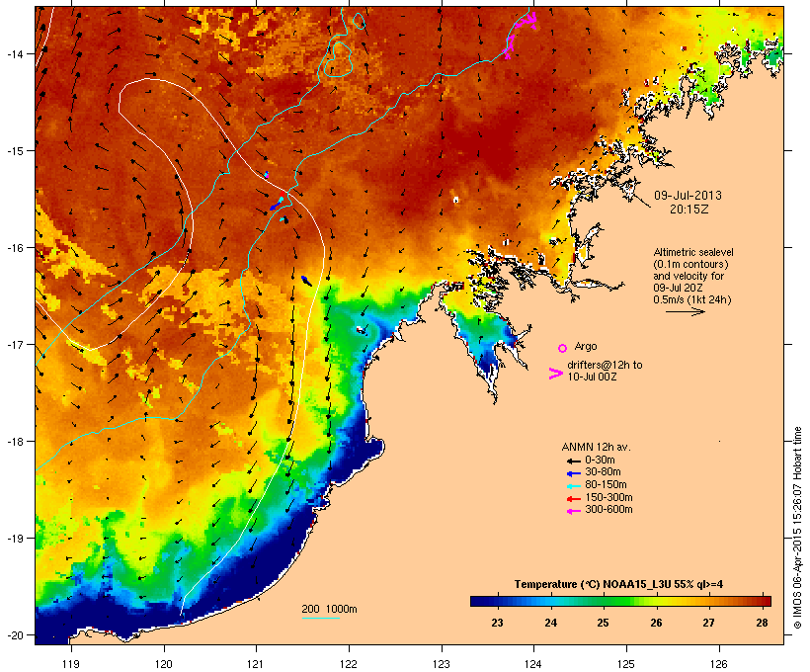Click the latitude label -17
This screenshot has height=672, width=810.
(x=14, y=344)
